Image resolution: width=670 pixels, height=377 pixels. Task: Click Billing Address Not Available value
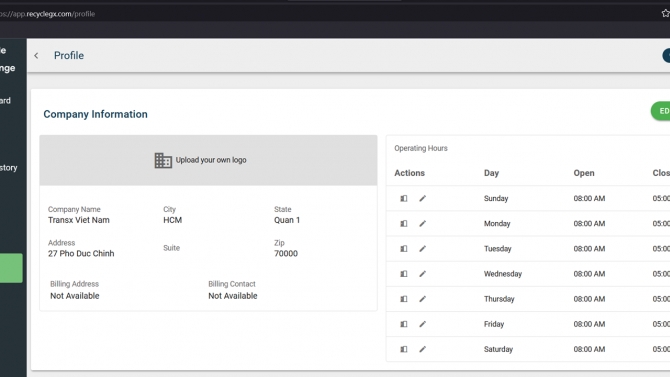click(75, 296)
